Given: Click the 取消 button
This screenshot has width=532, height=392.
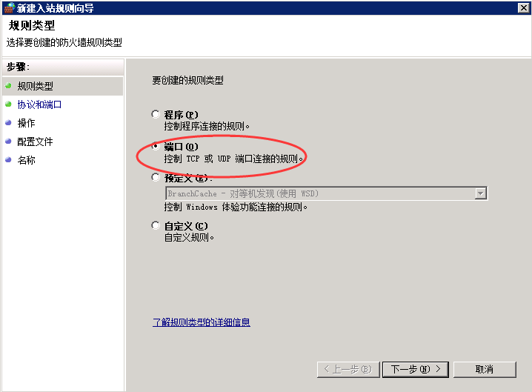Looking at the screenshot, I should (484, 369).
